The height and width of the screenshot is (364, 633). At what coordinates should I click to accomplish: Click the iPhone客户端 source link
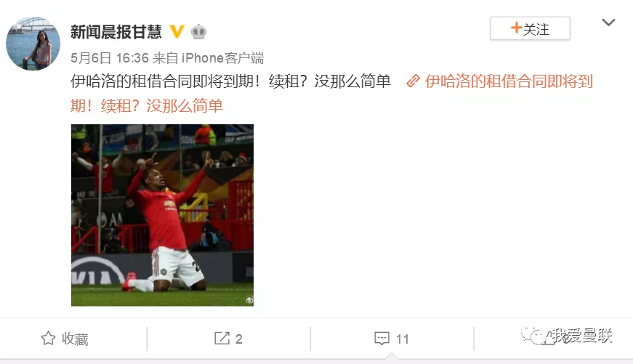coord(222,58)
